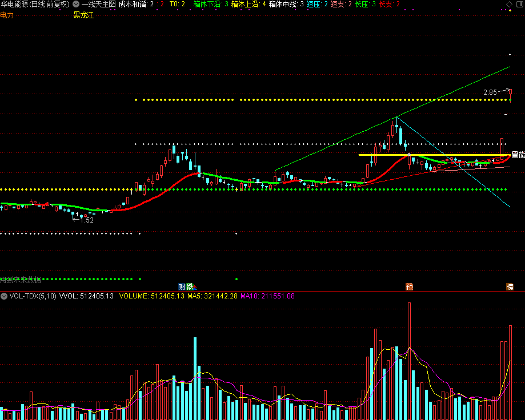Click the 箱体下沿: 3 value
The height and width of the screenshot is (420, 525).
(x=211, y=4)
